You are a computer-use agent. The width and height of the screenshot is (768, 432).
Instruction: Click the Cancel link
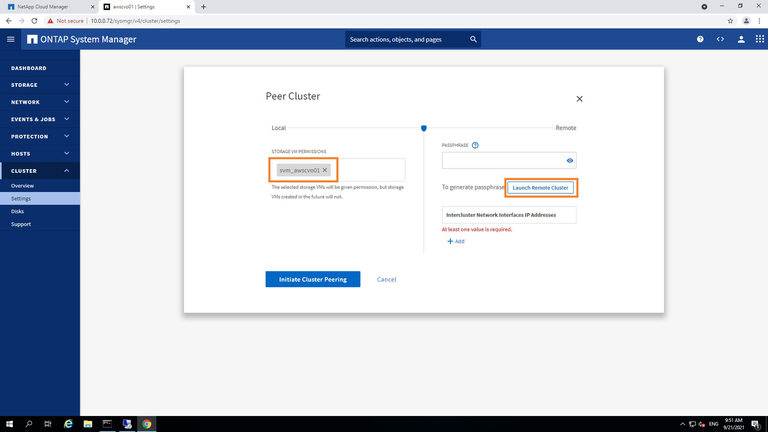pos(387,279)
